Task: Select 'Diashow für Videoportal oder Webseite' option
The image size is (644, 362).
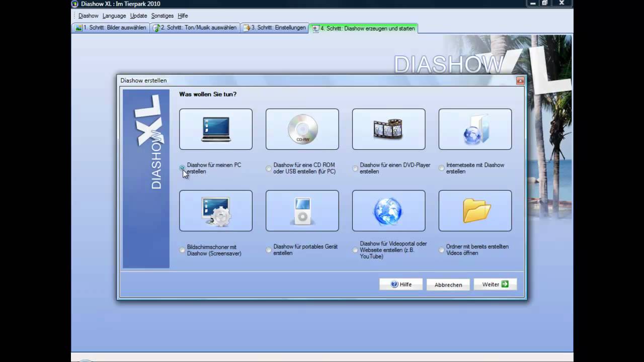Action: click(x=355, y=250)
